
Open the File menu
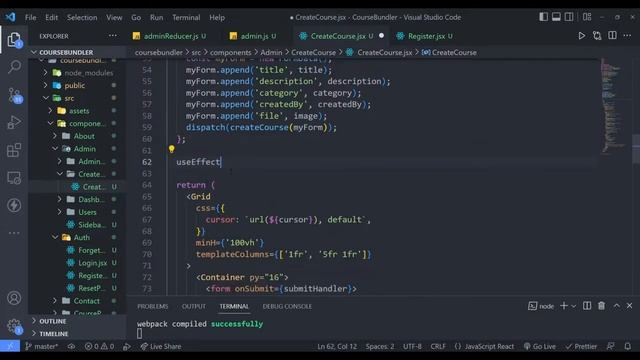30,18
